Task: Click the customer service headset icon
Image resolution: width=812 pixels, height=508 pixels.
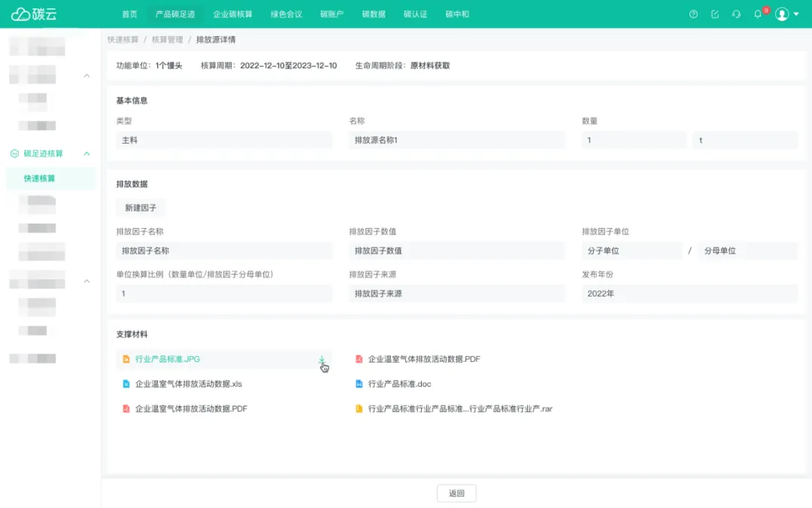Action: (x=736, y=14)
